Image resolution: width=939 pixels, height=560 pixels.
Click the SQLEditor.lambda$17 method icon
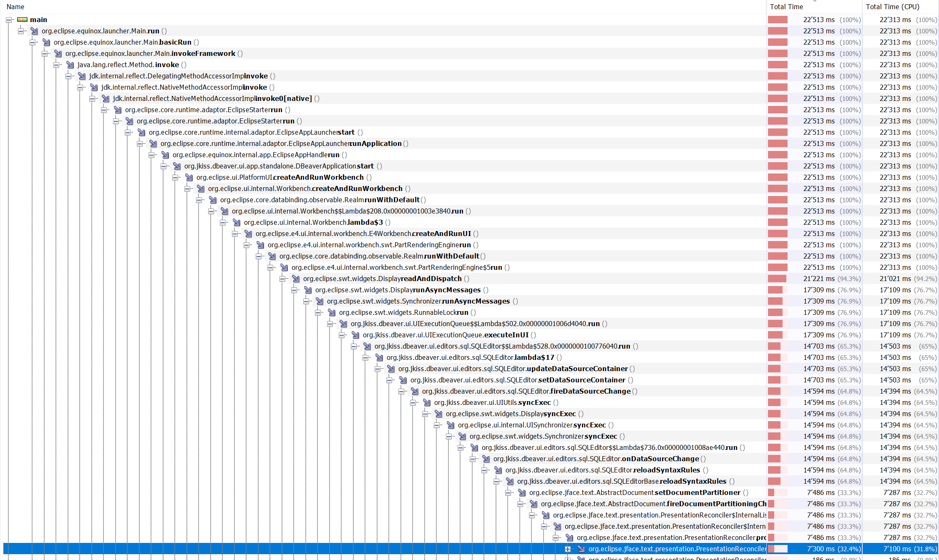click(x=379, y=357)
